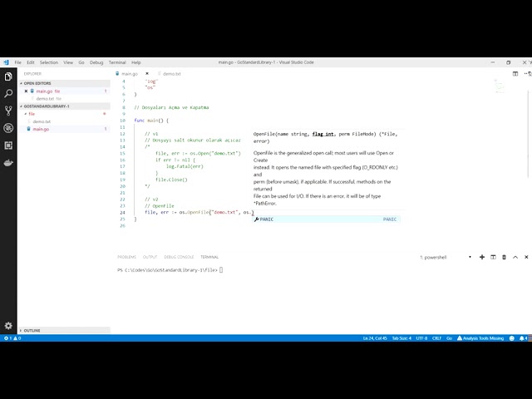This screenshot has width=532, height=399.
Task: Open the Debug view in activity bar
Action: pyautogui.click(x=8, y=128)
